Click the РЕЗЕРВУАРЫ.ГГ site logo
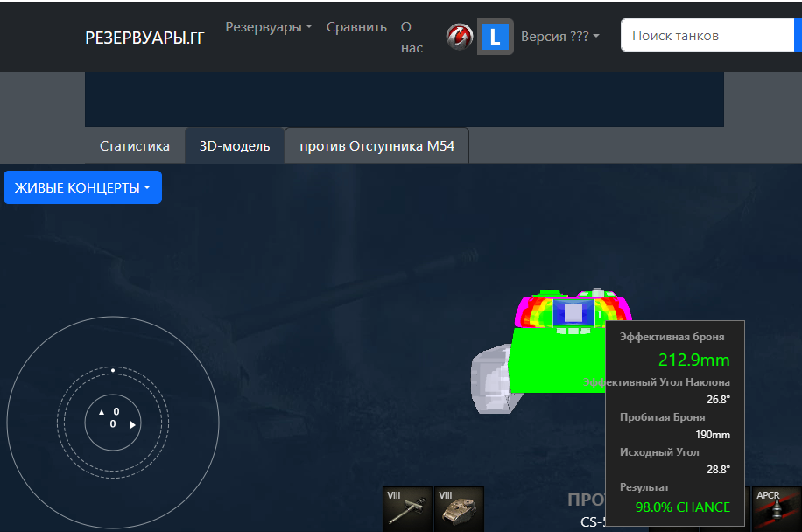Screen dimensions: 802x532 (144, 38)
